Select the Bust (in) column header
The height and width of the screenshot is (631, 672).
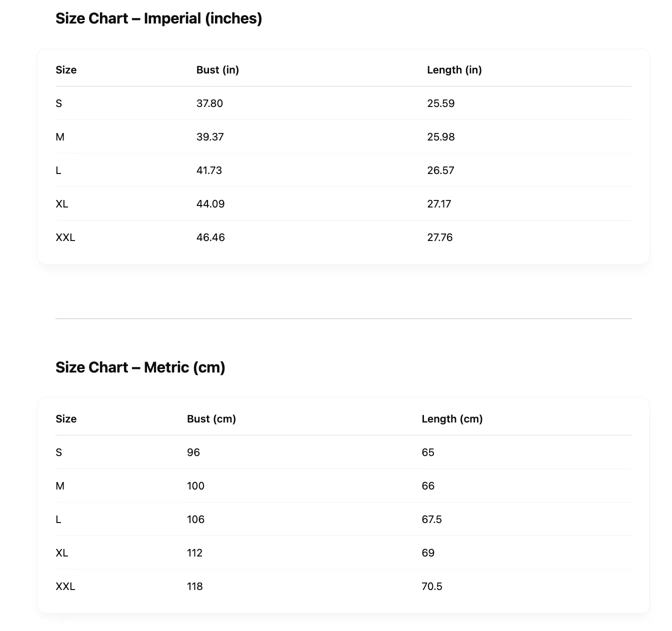click(217, 70)
